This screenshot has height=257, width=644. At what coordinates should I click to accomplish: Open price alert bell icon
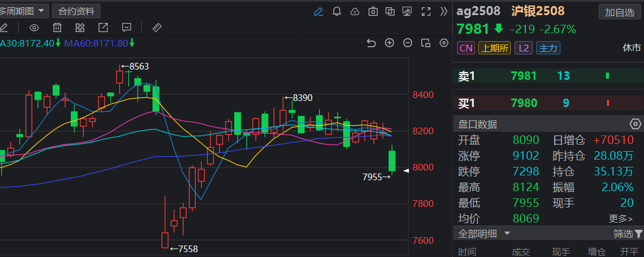pyautogui.click(x=337, y=11)
